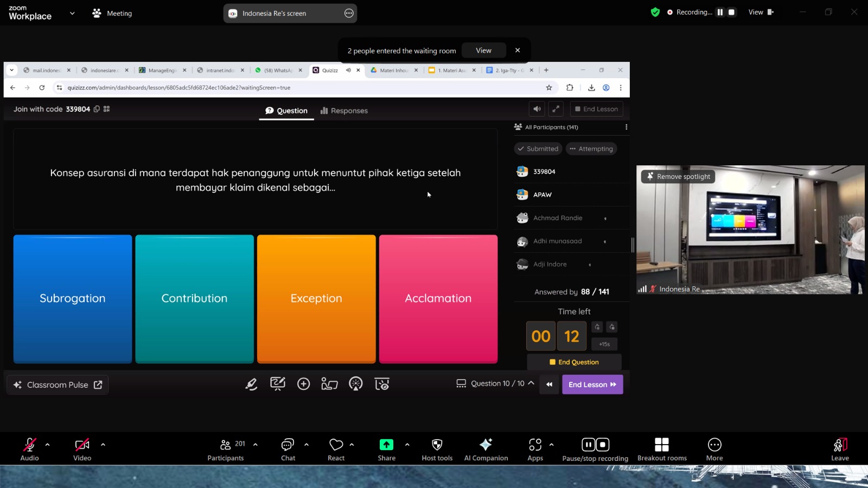868x488 pixels.
Task: Copy the join code 339804
Action: coord(97,109)
